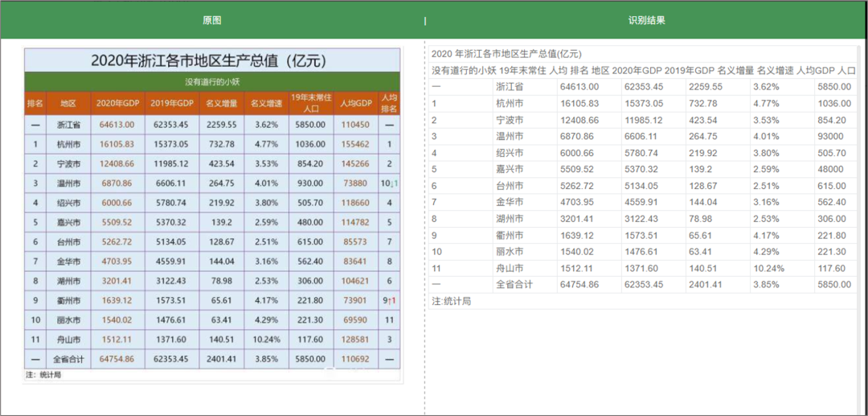Viewport: 868px width, 416px height.
Task: Click 64613.00 value in result table
Action: click(x=579, y=87)
